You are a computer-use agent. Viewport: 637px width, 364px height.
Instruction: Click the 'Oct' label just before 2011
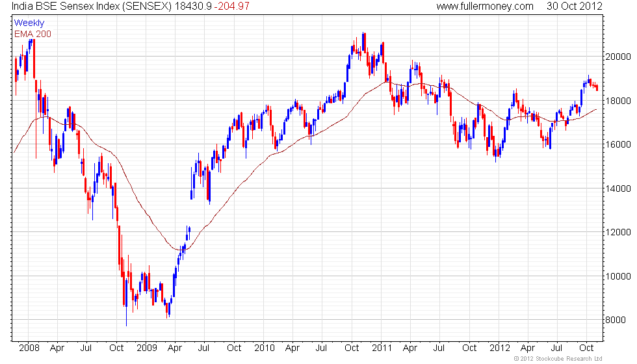click(x=352, y=348)
